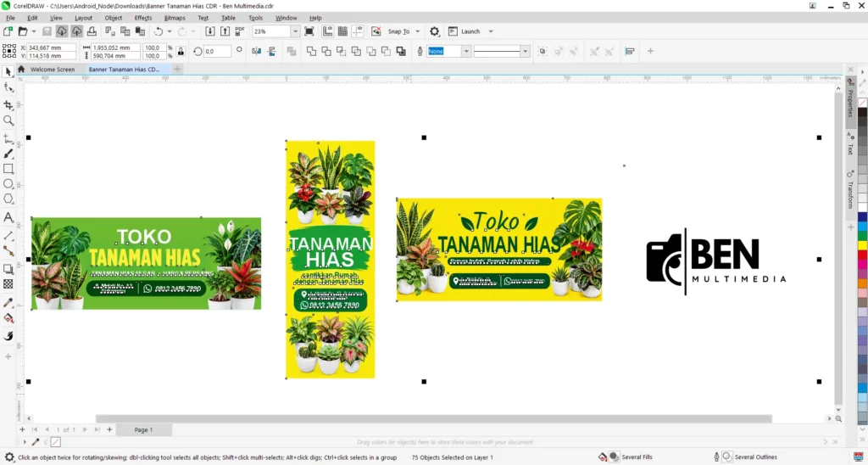Click the Print icon

tap(92, 31)
